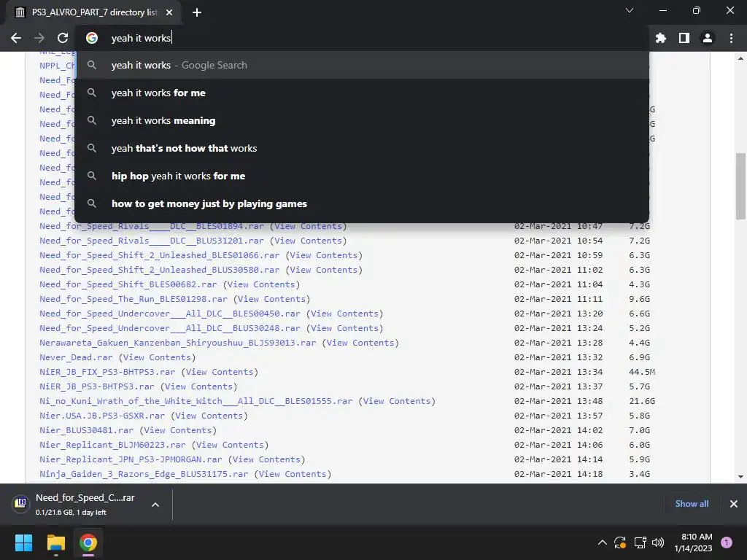Click the scrollbar up arrow
747x560 pixels.
tap(740, 59)
